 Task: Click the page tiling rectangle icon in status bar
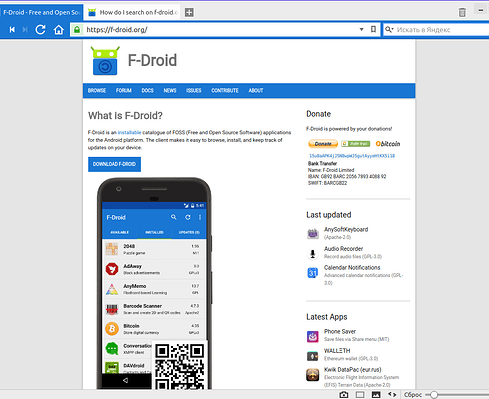[360, 395]
